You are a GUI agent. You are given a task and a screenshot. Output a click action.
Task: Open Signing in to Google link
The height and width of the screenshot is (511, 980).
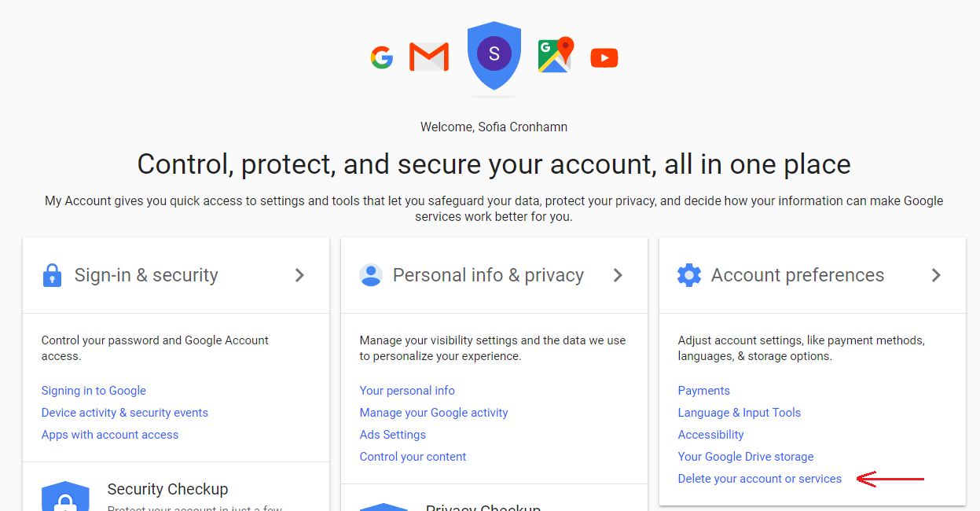coord(94,391)
